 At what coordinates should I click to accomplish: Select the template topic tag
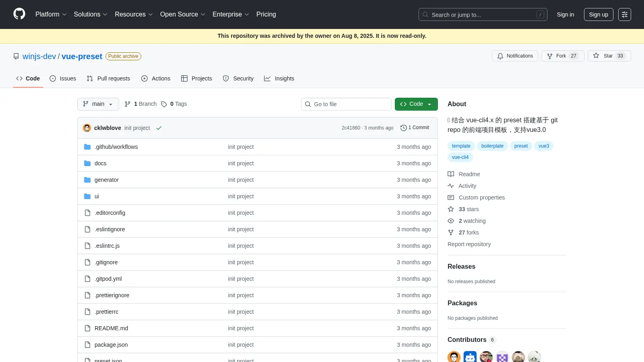pyautogui.click(x=461, y=146)
